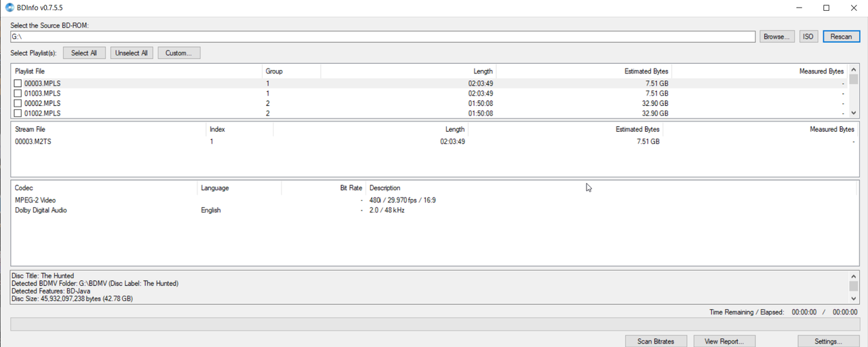Image resolution: width=868 pixels, height=347 pixels.
Task: Click disc info pane scroll-down arrow
Action: 854,299
